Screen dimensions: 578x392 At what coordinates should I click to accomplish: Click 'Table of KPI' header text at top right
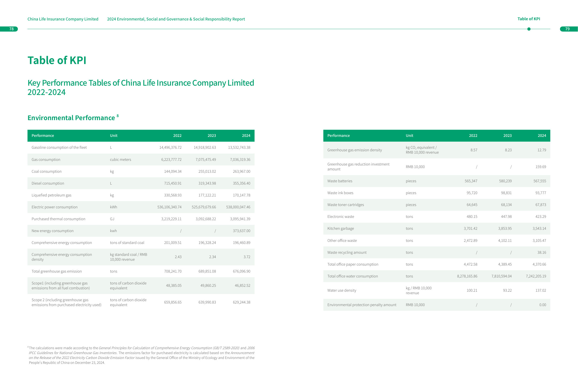click(x=529, y=19)
